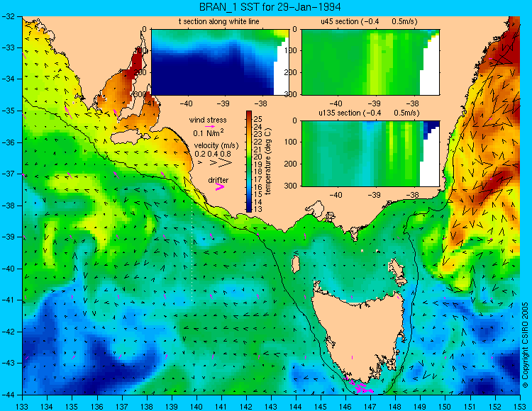This screenshot has height=411, width=532.
Task: Click Flinders Island northeast of Tasmania
Action: [x=397, y=271]
